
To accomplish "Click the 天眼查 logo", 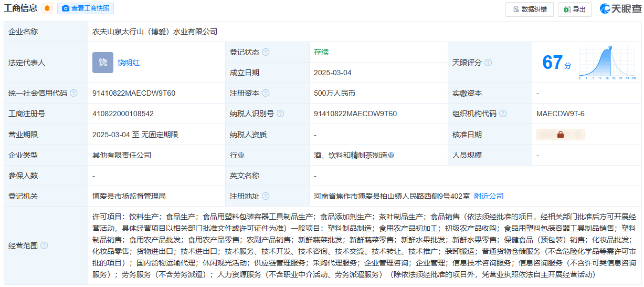I will click(620, 9).
